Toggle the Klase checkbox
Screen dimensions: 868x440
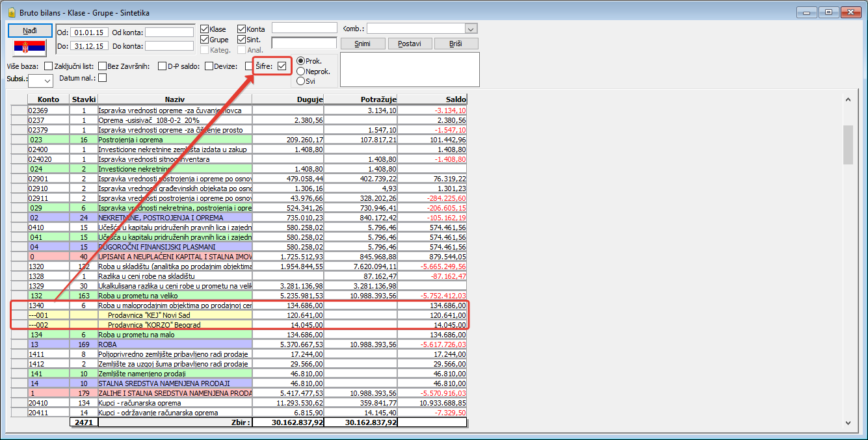coord(205,29)
